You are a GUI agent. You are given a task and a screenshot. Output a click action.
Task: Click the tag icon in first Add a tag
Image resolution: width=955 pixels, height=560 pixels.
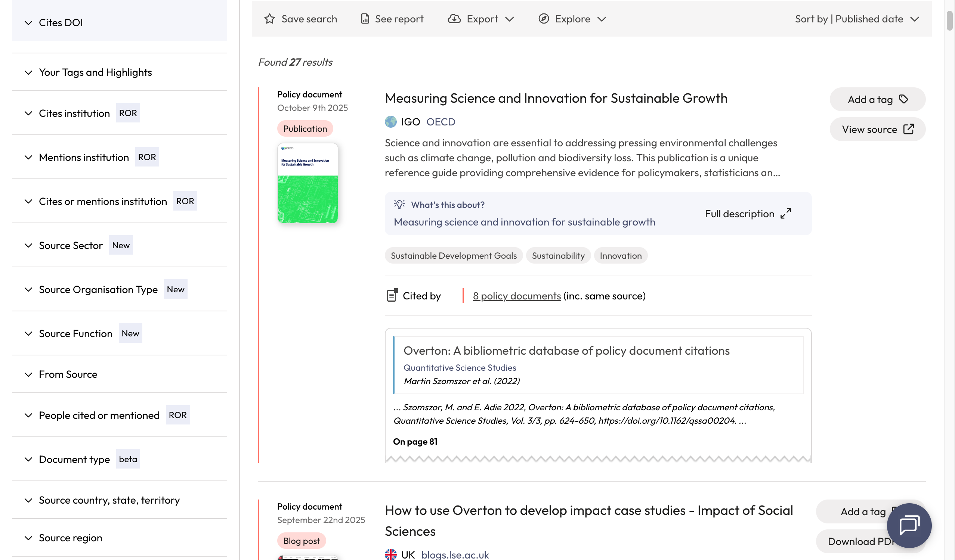point(903,99)
